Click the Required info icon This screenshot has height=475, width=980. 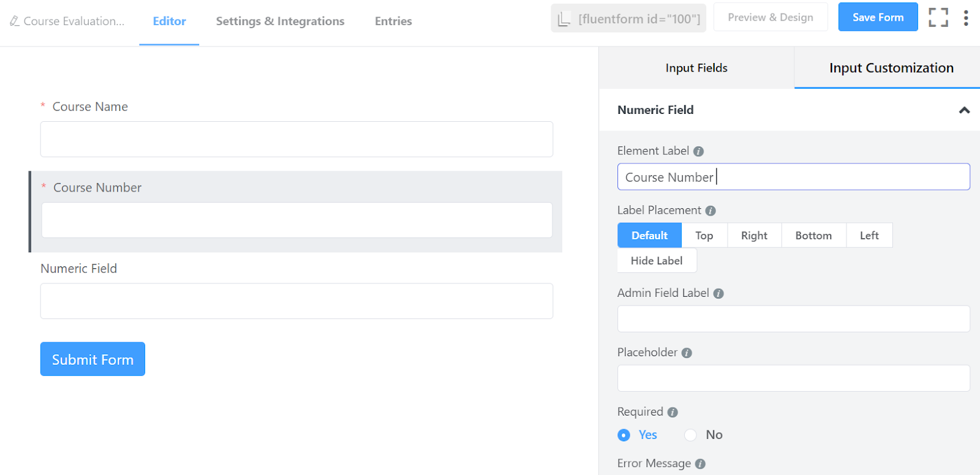pyautogui.click(x=673, y=413)
